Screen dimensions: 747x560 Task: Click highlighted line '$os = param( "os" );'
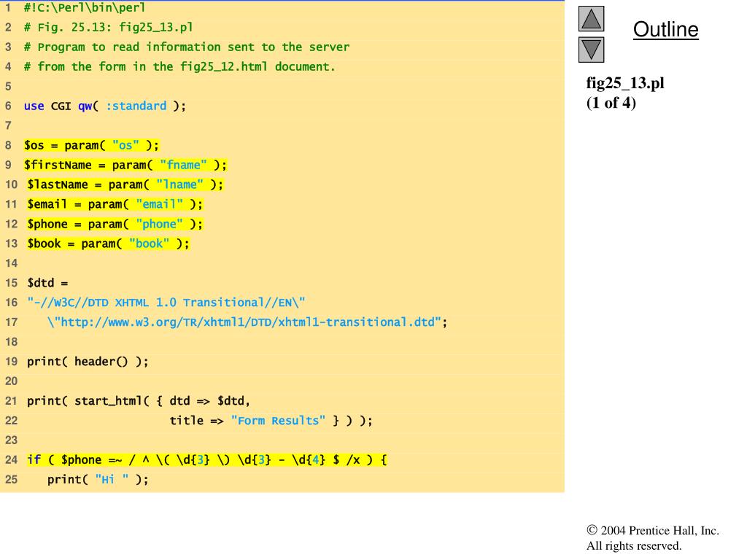pos(91,145)
